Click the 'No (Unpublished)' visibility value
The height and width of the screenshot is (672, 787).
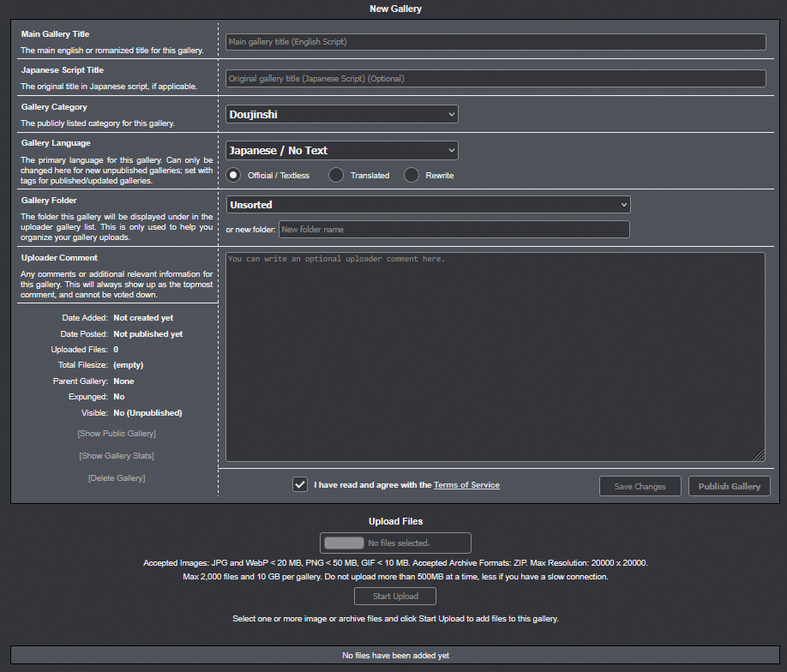(x=147, y=413)
